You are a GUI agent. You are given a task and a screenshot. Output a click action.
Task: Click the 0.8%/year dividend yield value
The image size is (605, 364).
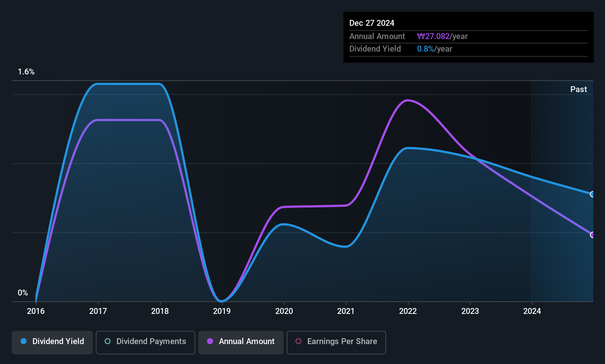click(x=434, y=49)
